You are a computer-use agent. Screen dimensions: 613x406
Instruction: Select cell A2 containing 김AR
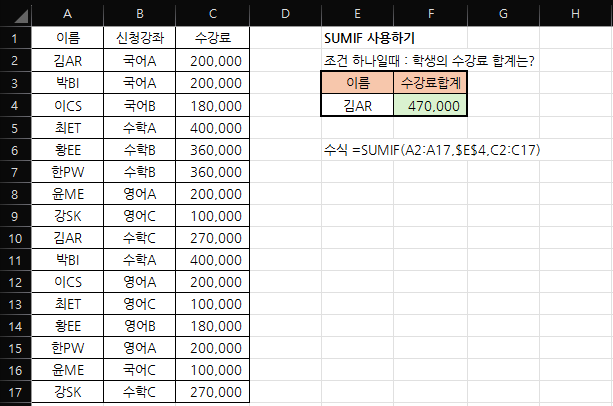[x=68, y=61]
